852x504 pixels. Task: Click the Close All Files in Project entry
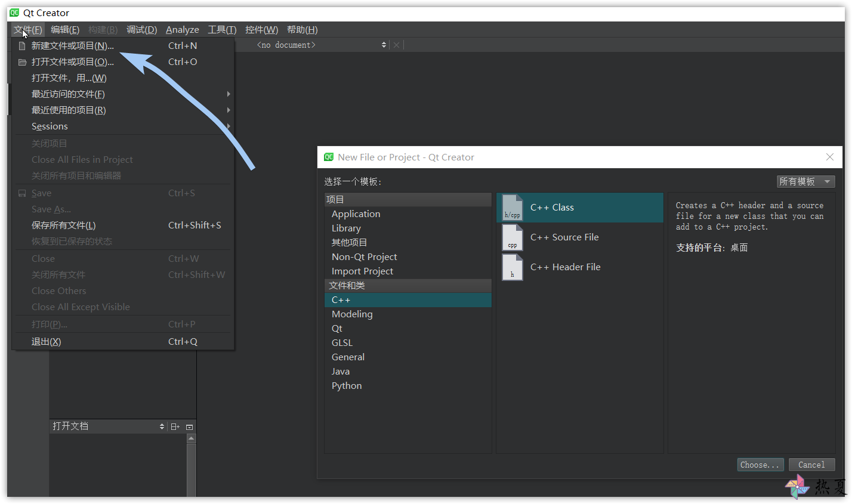(123, 160)
